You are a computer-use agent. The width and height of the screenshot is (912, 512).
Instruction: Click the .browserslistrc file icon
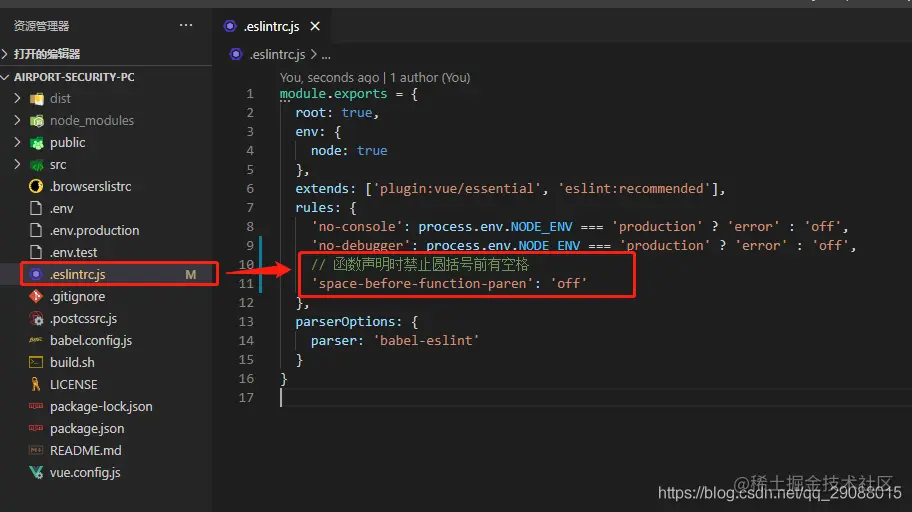(36, 186)
